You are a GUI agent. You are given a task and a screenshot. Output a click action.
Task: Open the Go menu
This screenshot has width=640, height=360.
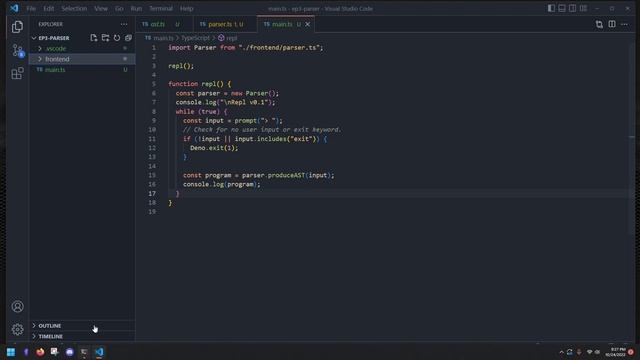(119, 8)
